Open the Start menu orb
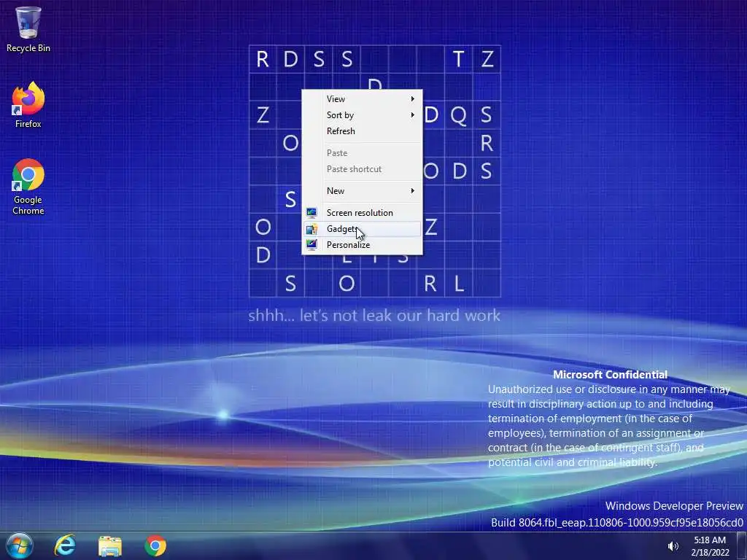747x560 pixels. 20,545
